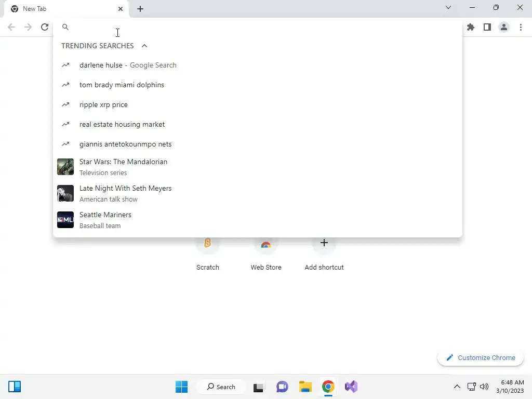Screen dimensions: 532x399
Task: Choose giannis antetokounmpo nets suggestion
Action: point(258,144)
